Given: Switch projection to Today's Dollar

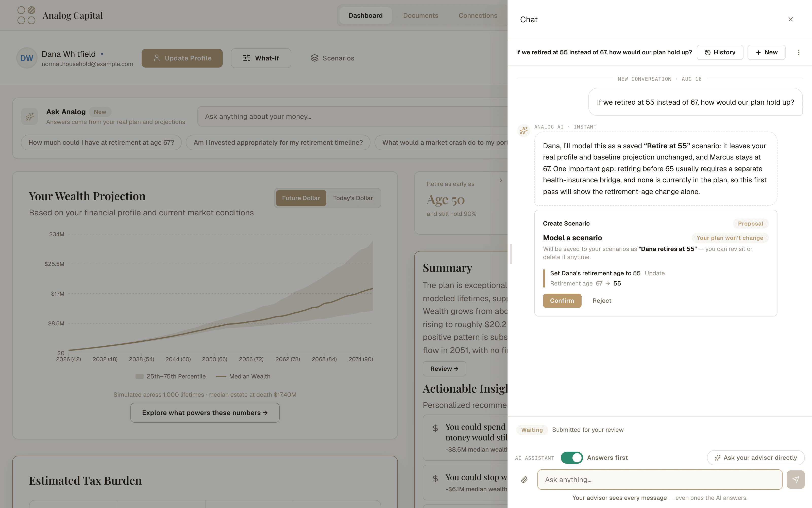Looking at the screenshot, I should (353, 198).
